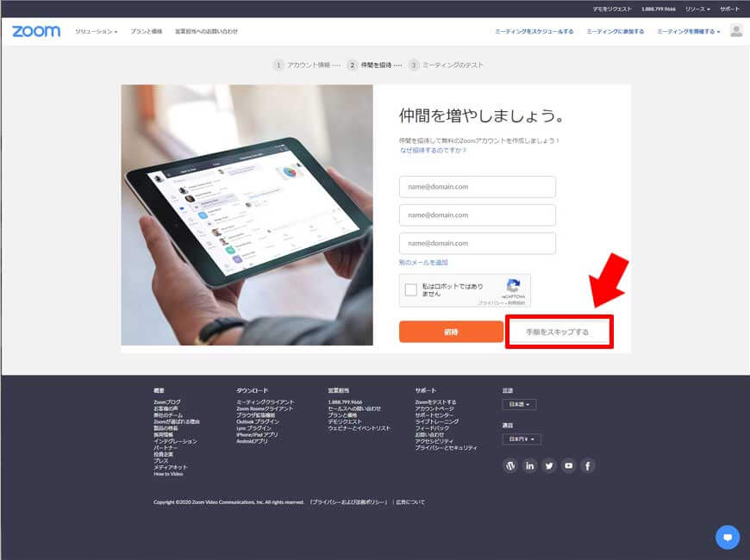Check the 私はロボットではありません checkbox
The height and width of the screenshot is (560, 750).
(411, 289)
